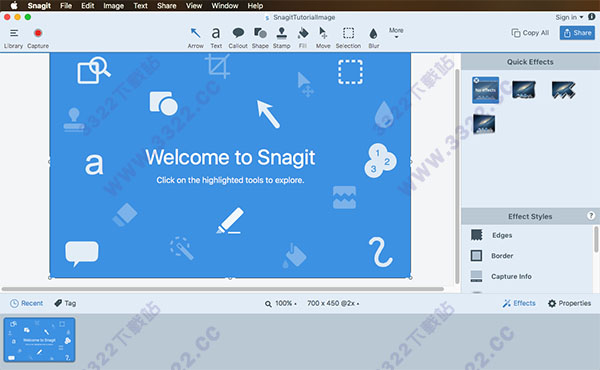Click the dashed selection icon on canvas

350,72
